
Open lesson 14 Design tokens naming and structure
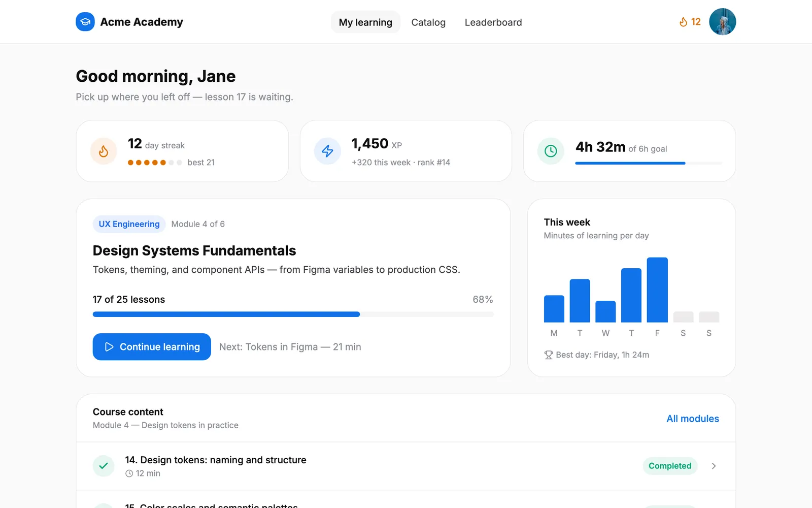406,466
